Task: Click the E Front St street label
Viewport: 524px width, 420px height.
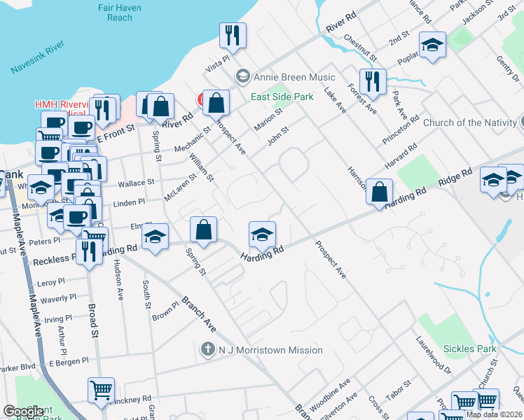Action: click(x=116, y=133)
